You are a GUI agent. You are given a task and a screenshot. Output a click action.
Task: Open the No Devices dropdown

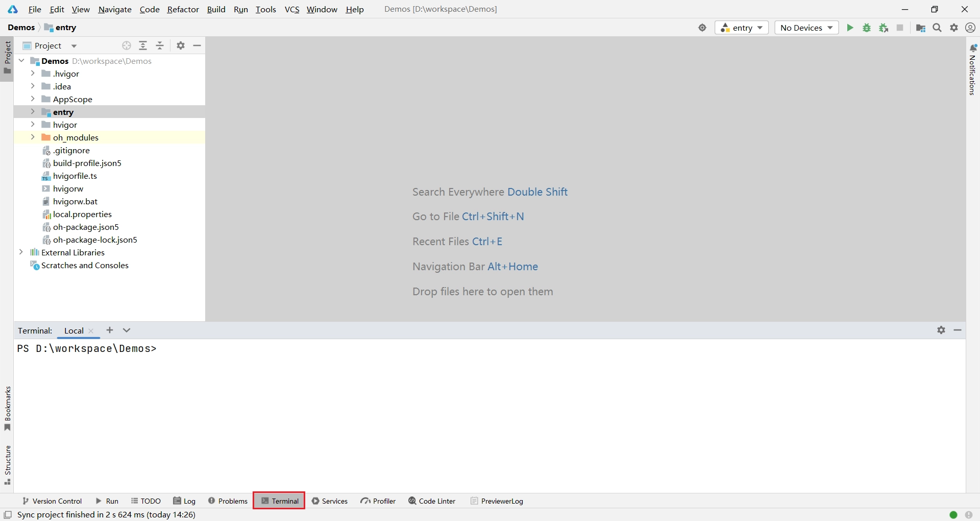point(806,28)
